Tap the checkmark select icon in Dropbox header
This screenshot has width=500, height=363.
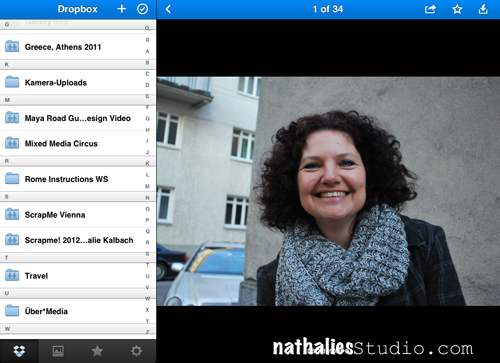pos(143,9)
